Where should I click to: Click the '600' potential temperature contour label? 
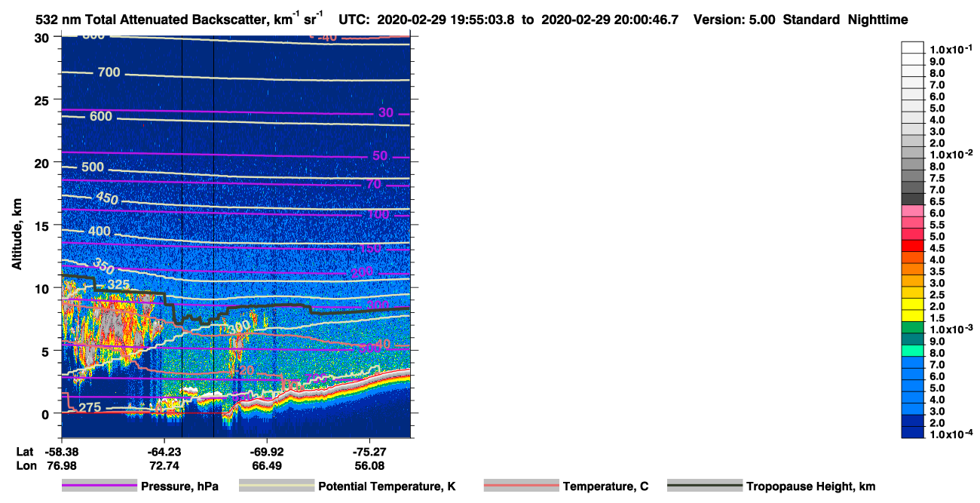tap(101, 116)
